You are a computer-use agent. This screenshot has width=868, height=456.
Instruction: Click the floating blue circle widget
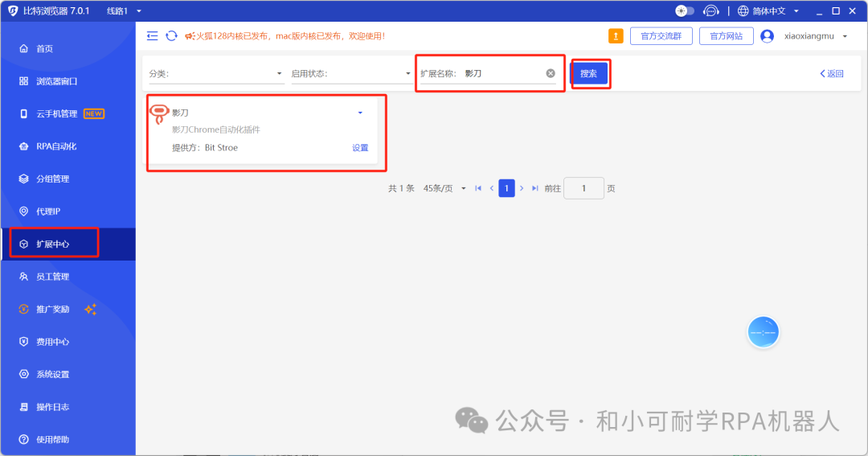[x=763, y=331]
